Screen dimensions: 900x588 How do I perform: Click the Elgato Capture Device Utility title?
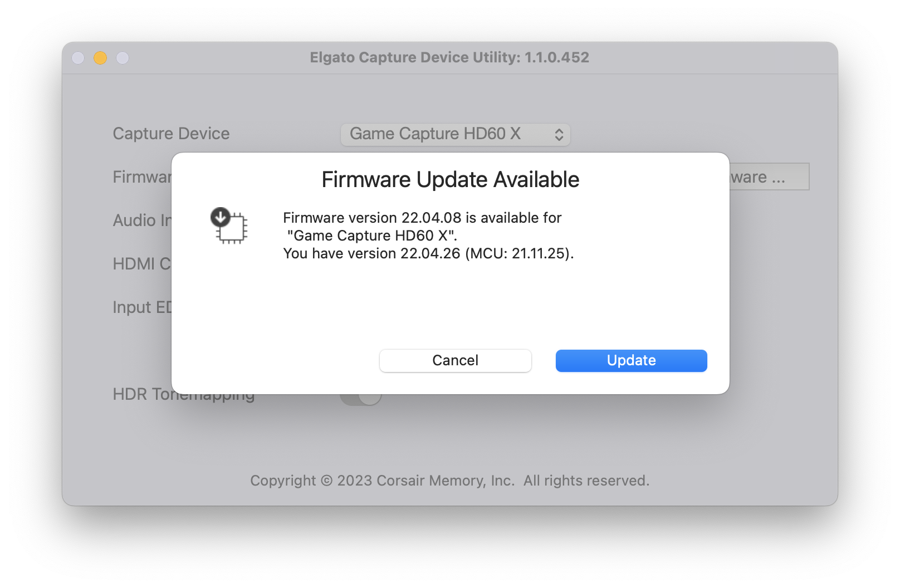(449, 57)
